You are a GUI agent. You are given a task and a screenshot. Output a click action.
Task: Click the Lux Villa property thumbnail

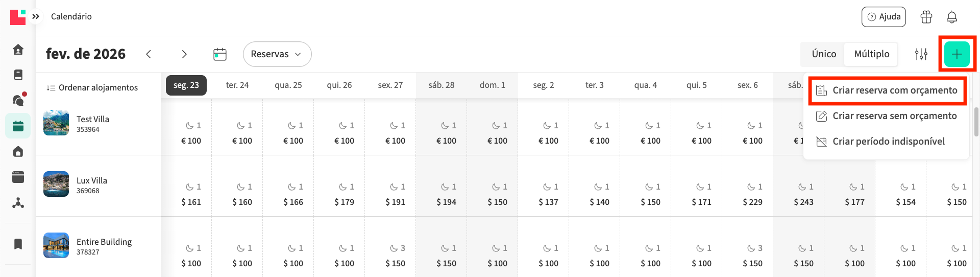click(x=56, y=184)
